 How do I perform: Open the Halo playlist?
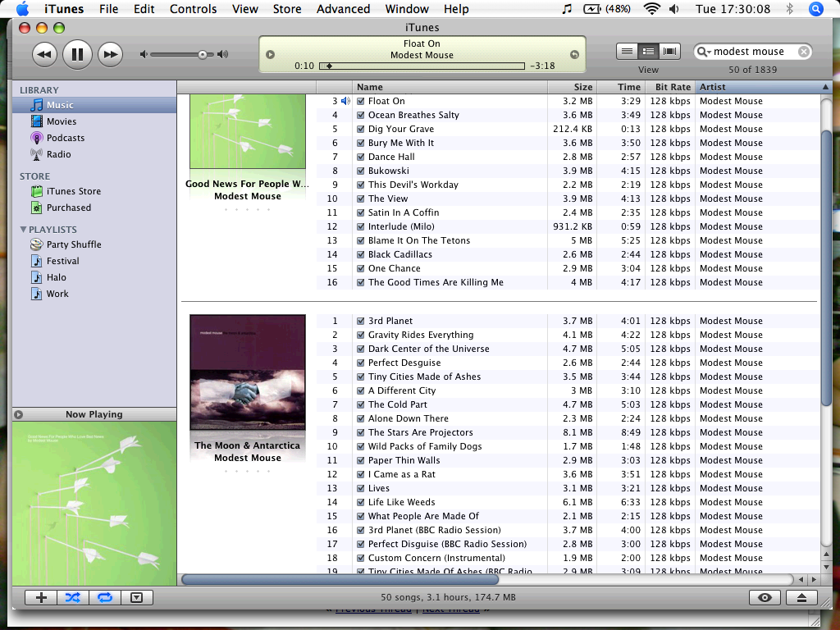click(x=56, y=277)
